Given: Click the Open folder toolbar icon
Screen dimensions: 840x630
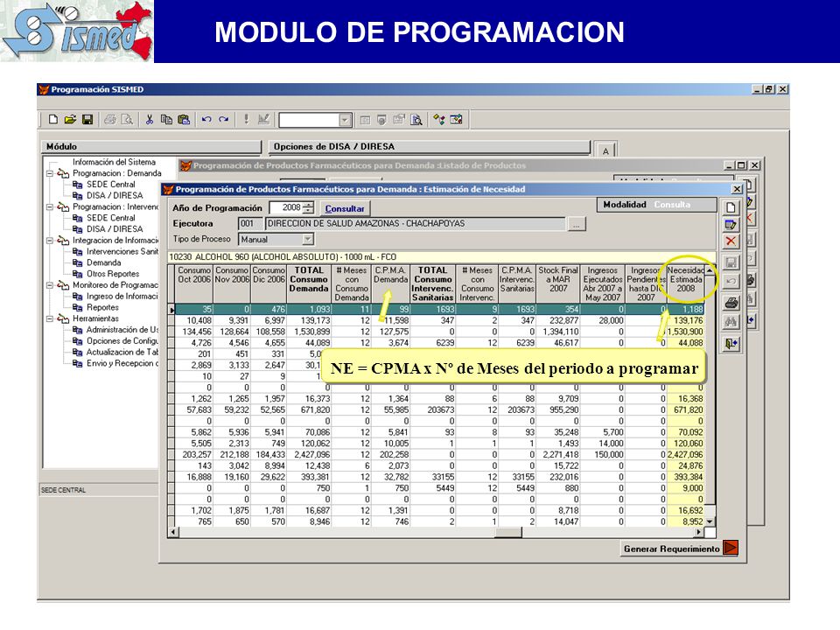Looking at the screenshot, I should click(x=70, y=120).
